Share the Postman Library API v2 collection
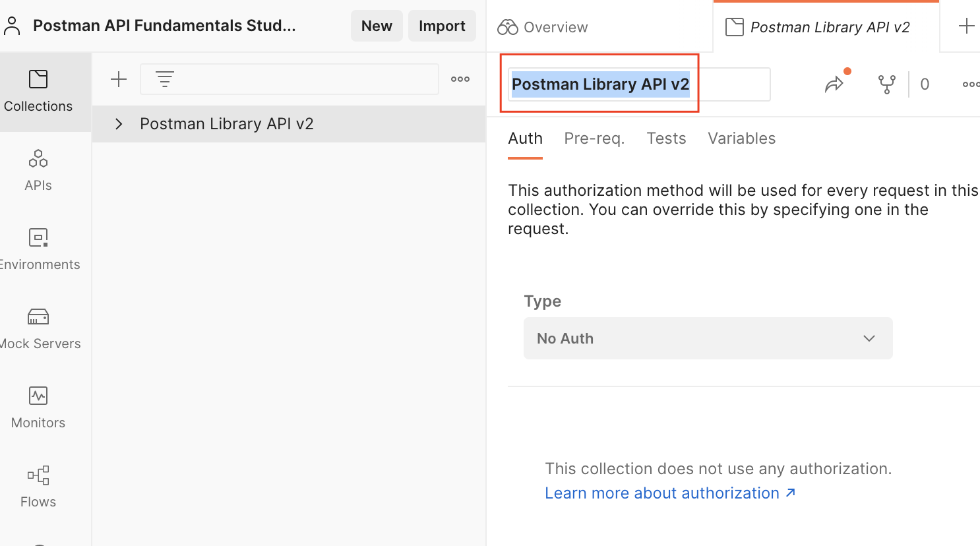 coord(835,84)
